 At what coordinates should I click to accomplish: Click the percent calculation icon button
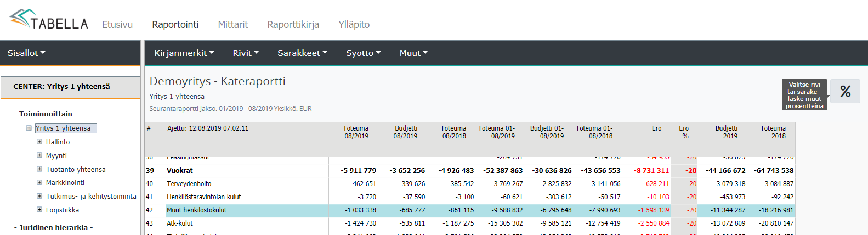[845, 91]
